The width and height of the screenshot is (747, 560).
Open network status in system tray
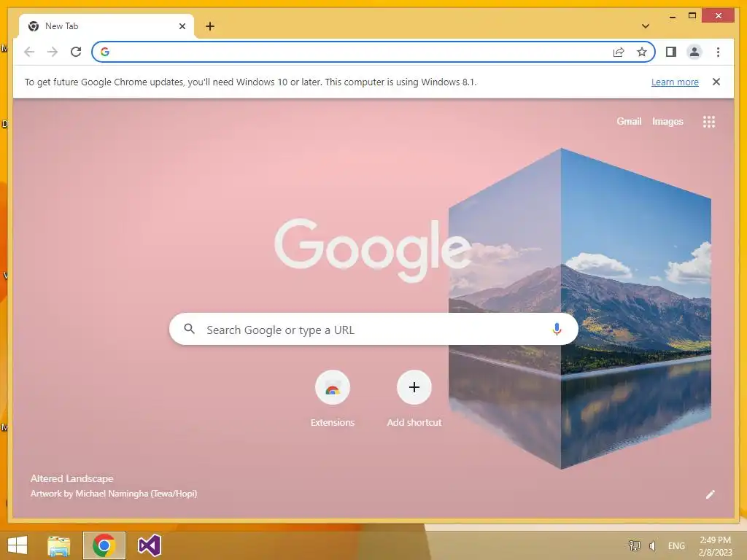[634, 545]
